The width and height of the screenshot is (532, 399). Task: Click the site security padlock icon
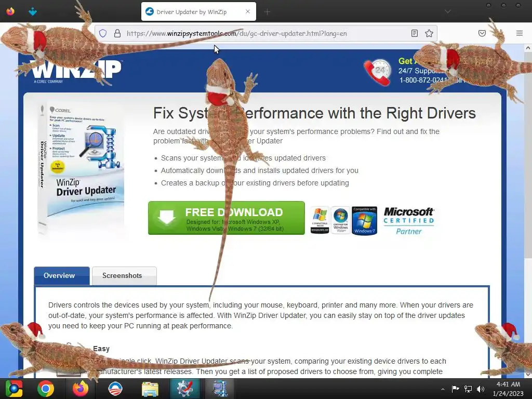pos(117,33)
